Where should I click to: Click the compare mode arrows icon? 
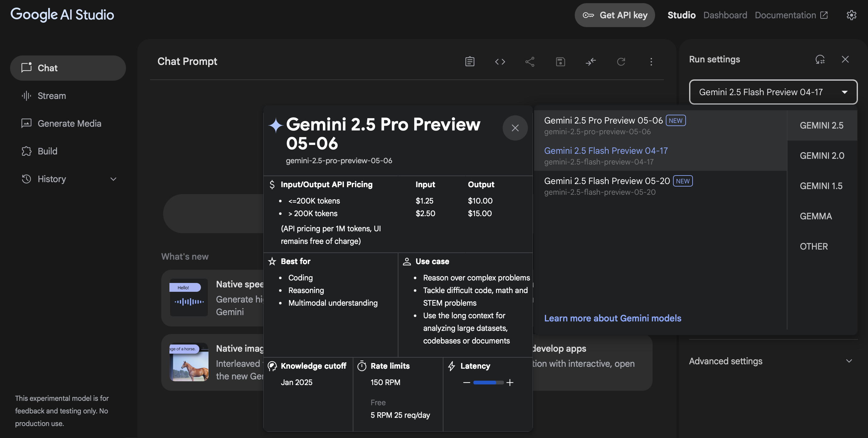point(590,61)
